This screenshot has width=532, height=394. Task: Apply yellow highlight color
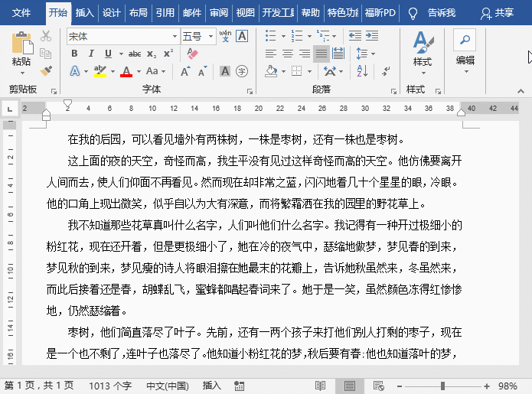pos(100,71)
